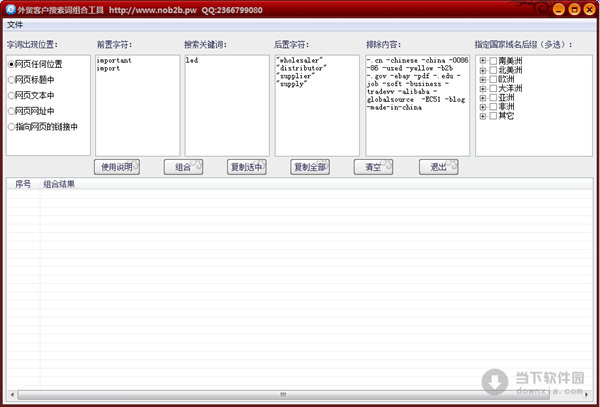Expand the 亚洲 tree node
This screenshot has height=407, width=600.
click(483, 98)
